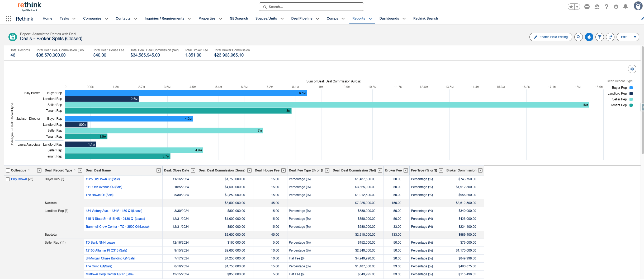Viewport: 644px width, 279px height.
Task: Open the dropdown next to Edit
Action: coord(635,37)
